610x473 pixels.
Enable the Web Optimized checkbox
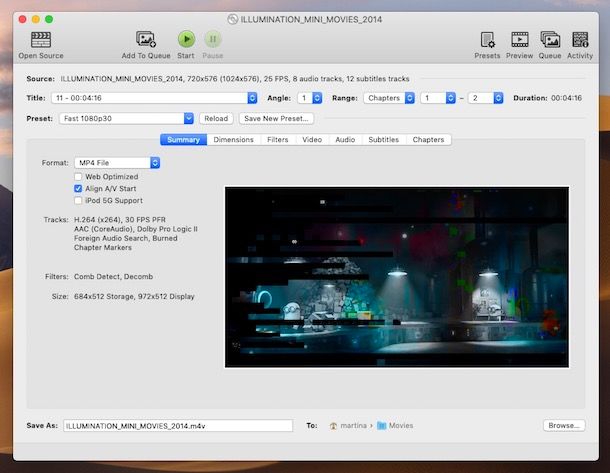(x=78, y=177)
